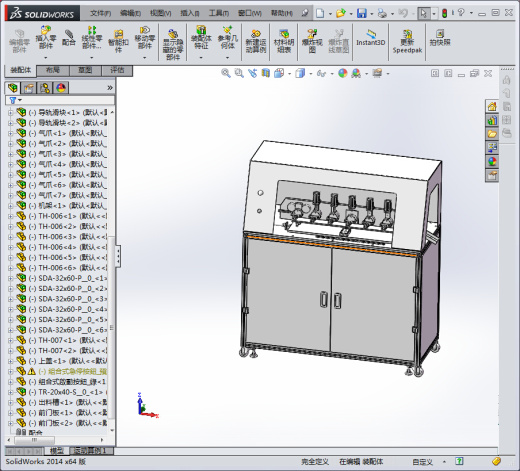Open the 工具(T) menu
This screenshot has width=520, height=471.
219,13
